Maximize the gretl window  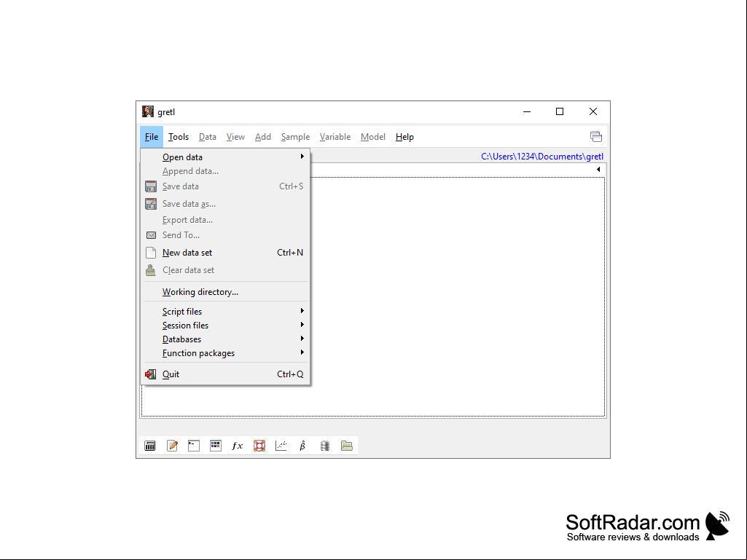coord(560,111)
